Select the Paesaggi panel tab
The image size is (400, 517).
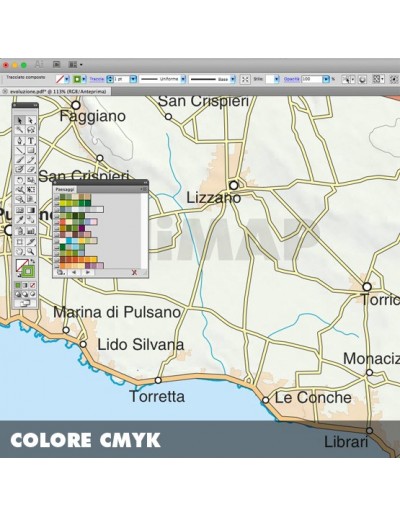click(x=65, y=189)
